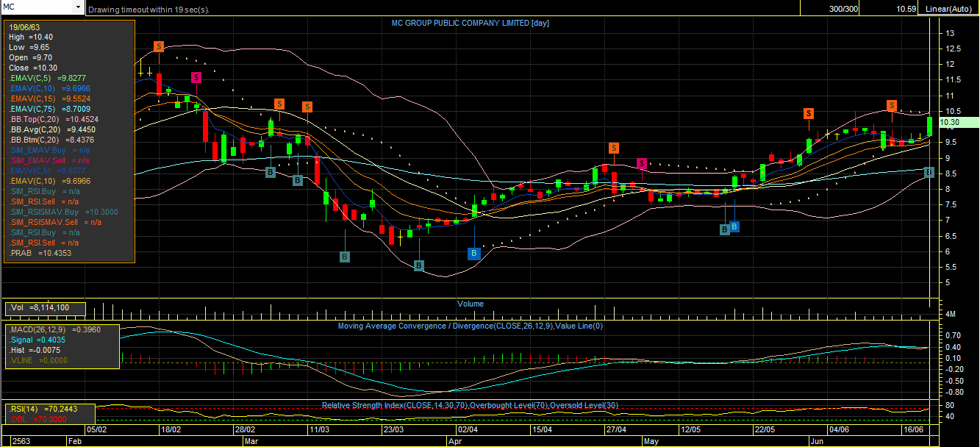
Task: Click the 'SIM_EMAV.Buy = n/a' legend entry
Action: pyautogui.click(x=49, y=150)
